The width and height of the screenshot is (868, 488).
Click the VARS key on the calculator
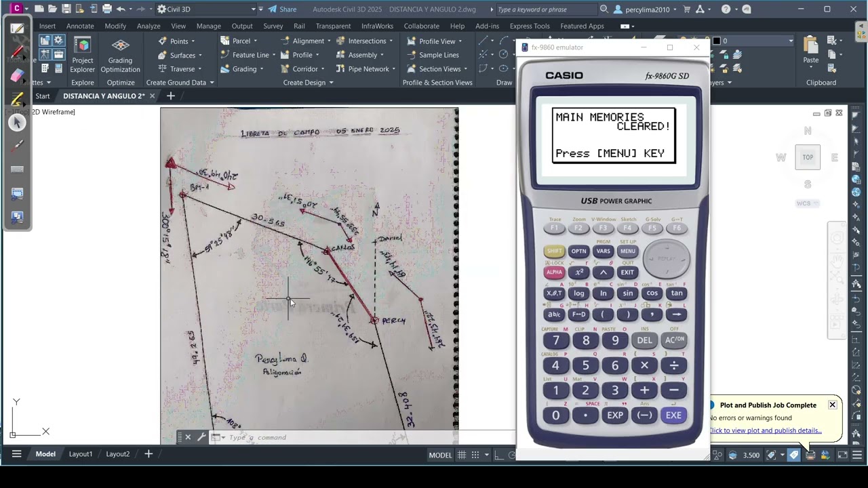[603, 251]
